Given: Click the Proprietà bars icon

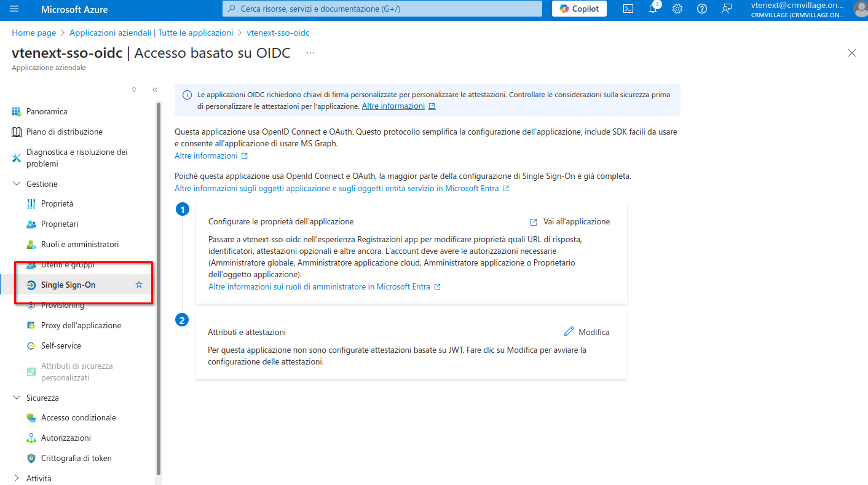Looking at the screenshot, I should pos(31,203).
